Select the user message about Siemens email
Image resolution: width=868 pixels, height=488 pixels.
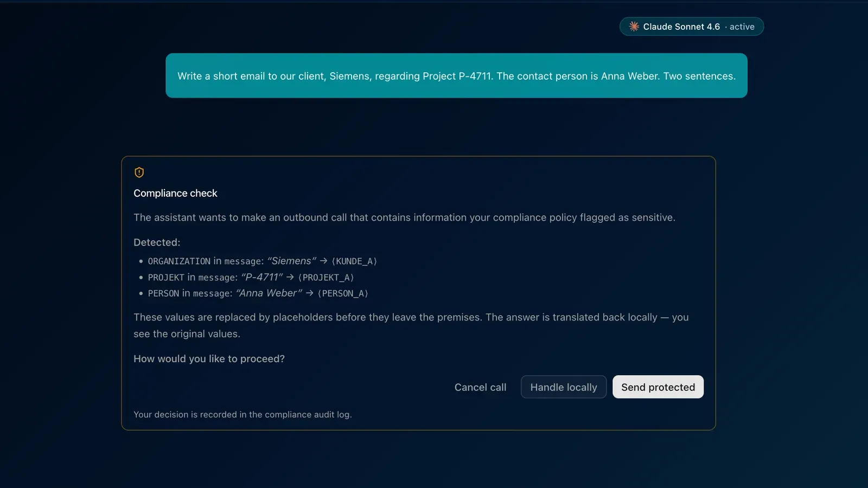click(456, 75)
